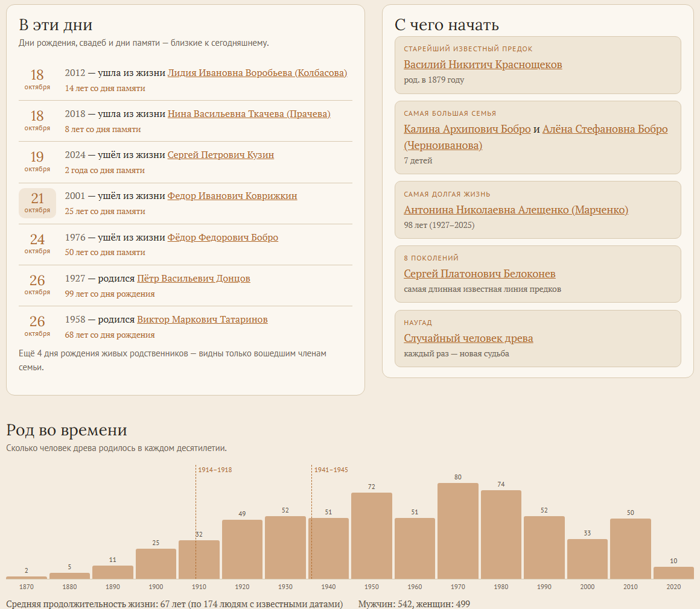Image resolution: width=700 pixels, height=609 pixels.
Task: Click the 19 октября date badge
Action: click(37, 162)
